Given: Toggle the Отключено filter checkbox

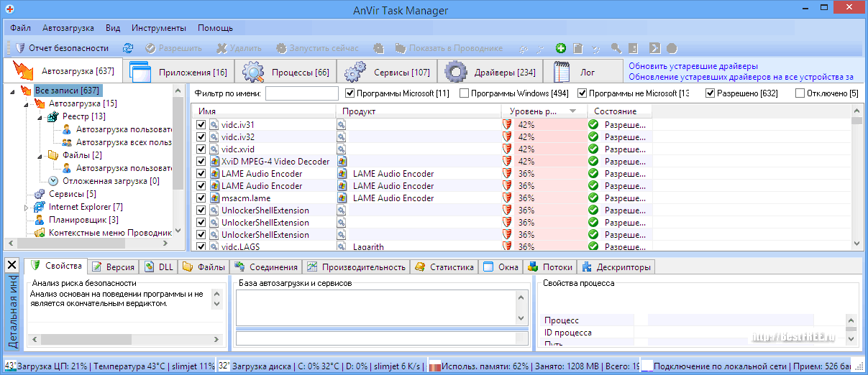Looking at the screenshot, I should pos(800,93).
